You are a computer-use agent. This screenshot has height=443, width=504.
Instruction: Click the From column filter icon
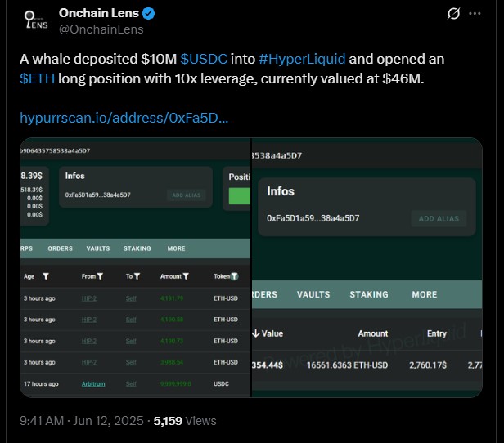tap(100, 276)
